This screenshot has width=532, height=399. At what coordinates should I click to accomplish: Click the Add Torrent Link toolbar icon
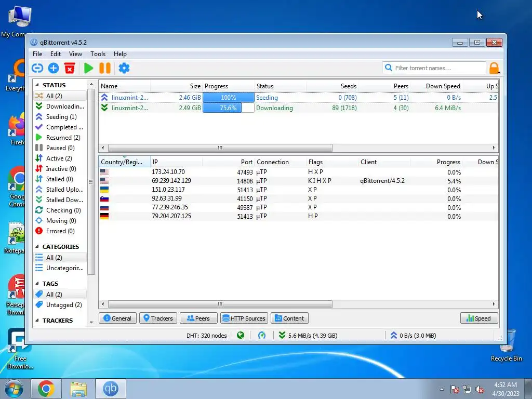37,68
